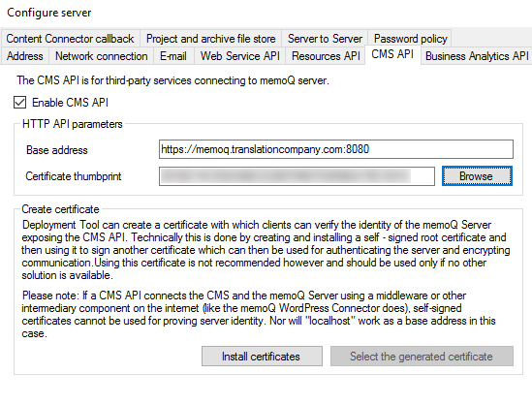Click the 'Please note' middleware paragraph
The width and height of the screenshot is (532, 405).
click(x=259, y=315)
